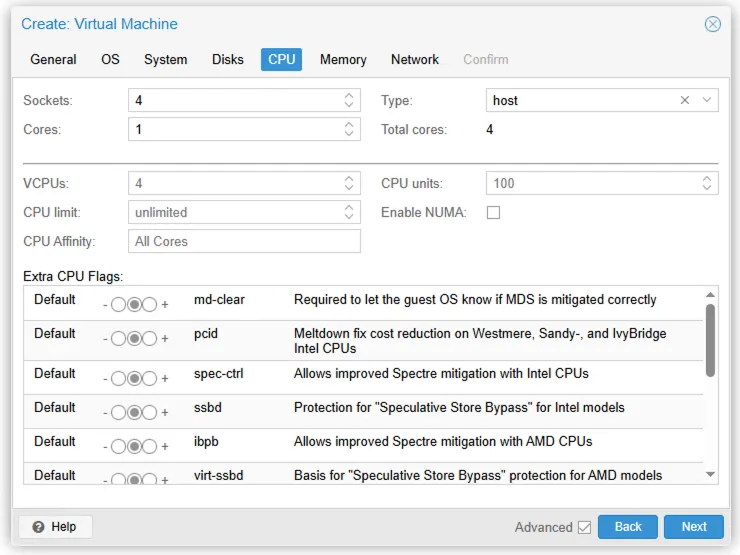Click the Help button
Image resolution: width=740 pixels, height=555 pixels.
pyautogui.click(x=55, y=527)
